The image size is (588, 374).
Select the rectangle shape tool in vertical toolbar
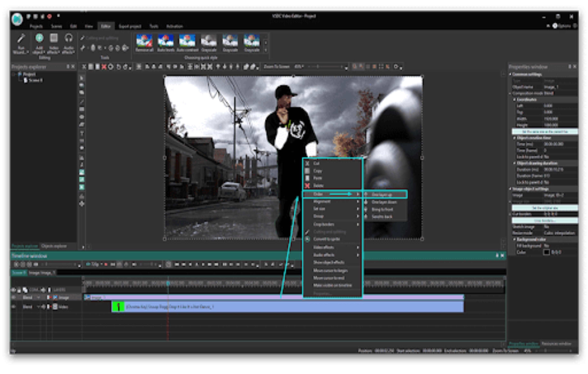pyautogui.click(x=82, y=109)
